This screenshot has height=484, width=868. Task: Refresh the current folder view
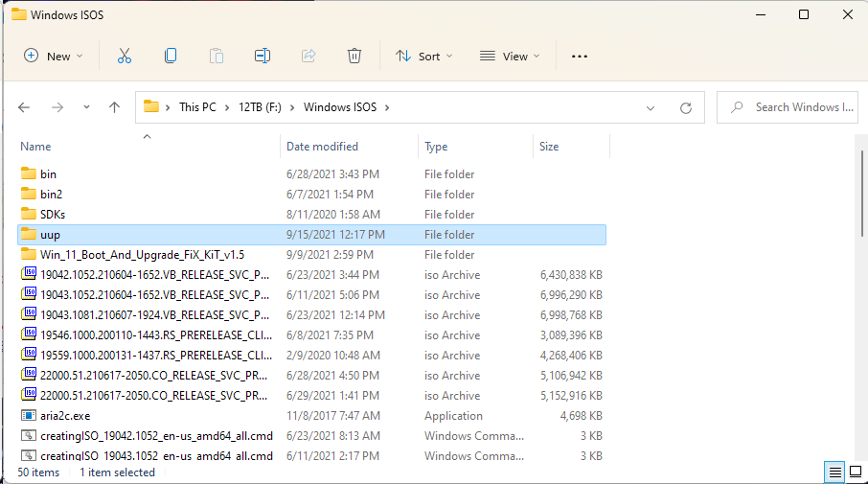[685, 107]
